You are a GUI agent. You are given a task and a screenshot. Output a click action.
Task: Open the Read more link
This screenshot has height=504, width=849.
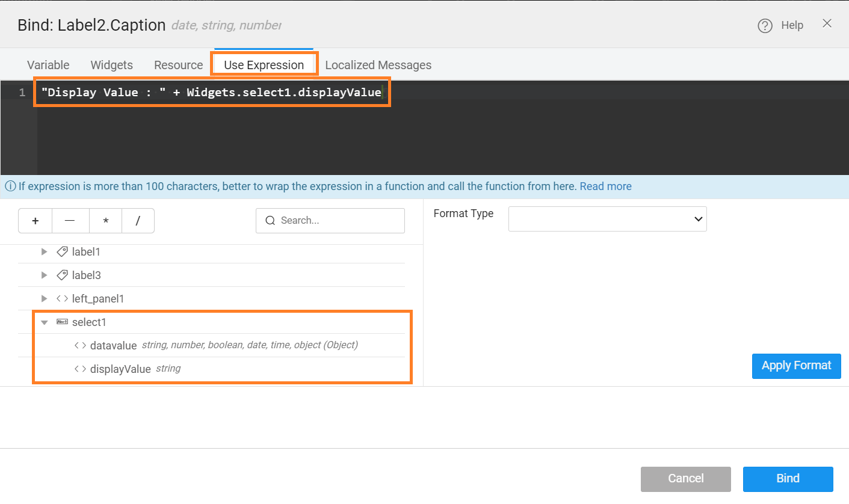tap(605, 186)
